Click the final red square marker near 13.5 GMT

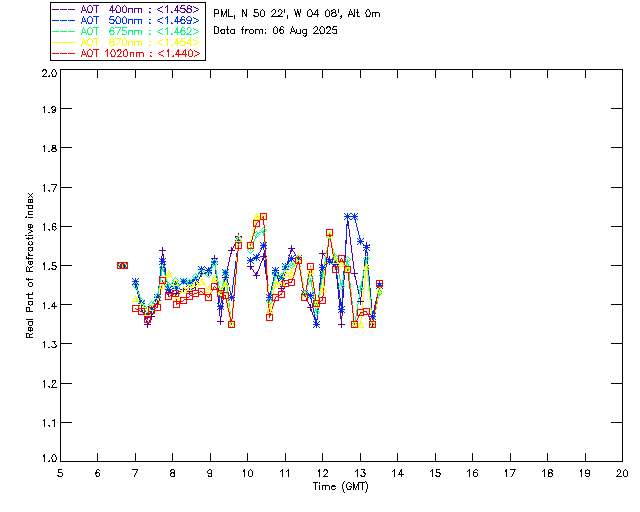(x=379, y=284)
